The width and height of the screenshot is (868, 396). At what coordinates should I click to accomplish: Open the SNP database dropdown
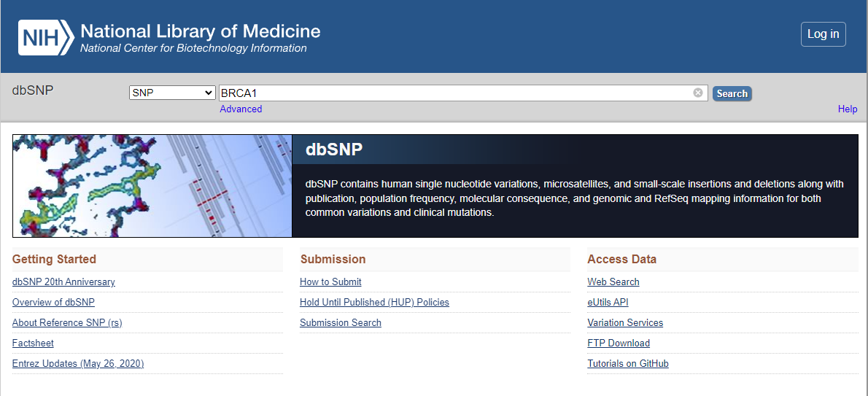tap(172, 93)
